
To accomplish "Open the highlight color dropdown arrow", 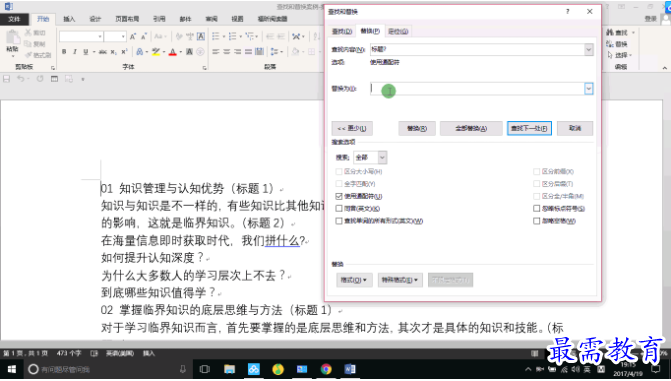I will (163, 52).
